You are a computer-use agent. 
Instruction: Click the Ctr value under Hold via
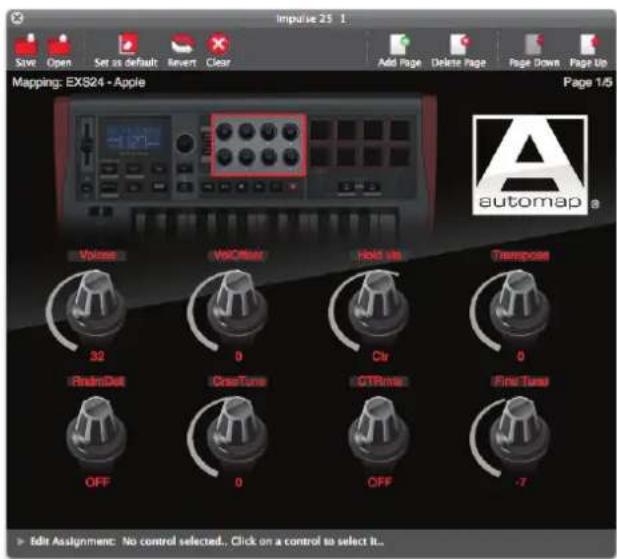(380, 356)
